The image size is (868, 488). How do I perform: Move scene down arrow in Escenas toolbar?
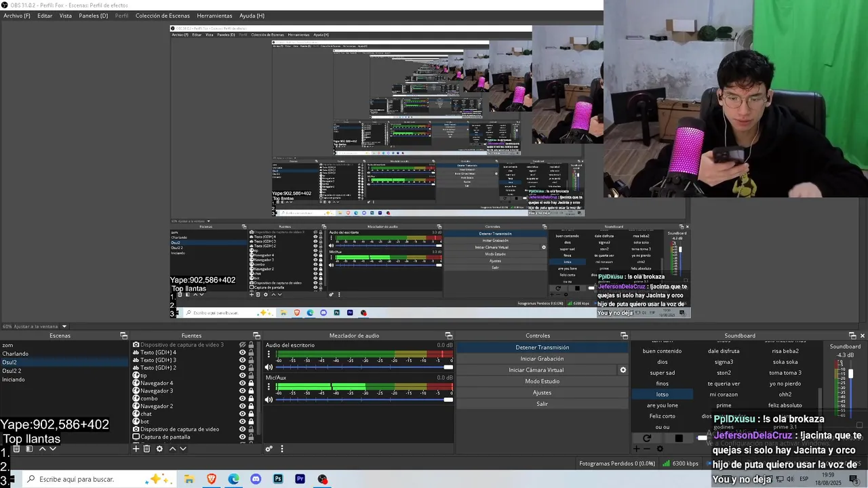point(52,449)
